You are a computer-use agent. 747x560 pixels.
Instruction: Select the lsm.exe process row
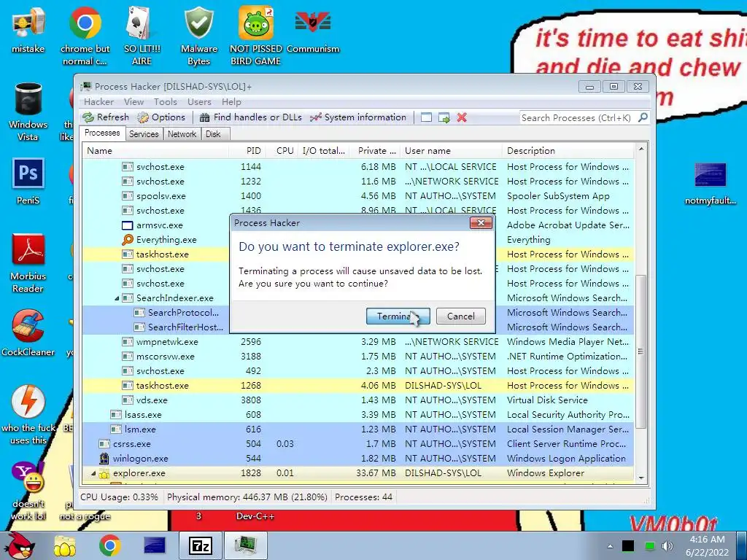pyautogui.click(x=358, y=429)
